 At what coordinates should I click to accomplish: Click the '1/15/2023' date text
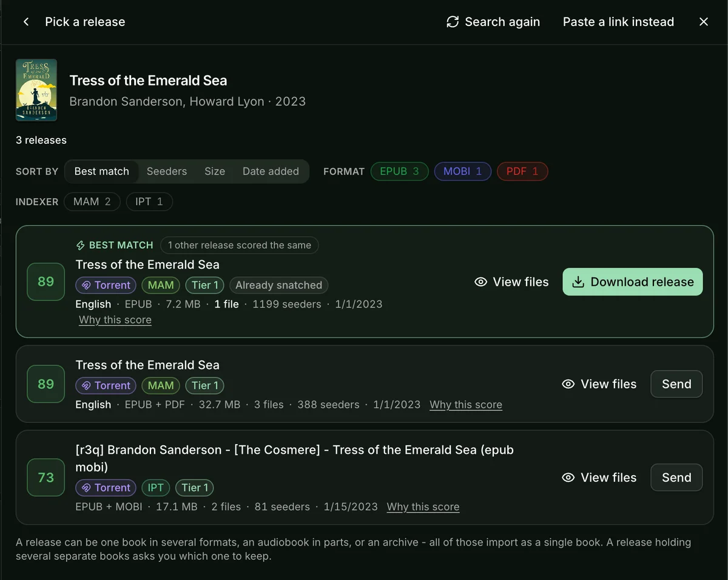pyautogui.click(x=351, y=507)
